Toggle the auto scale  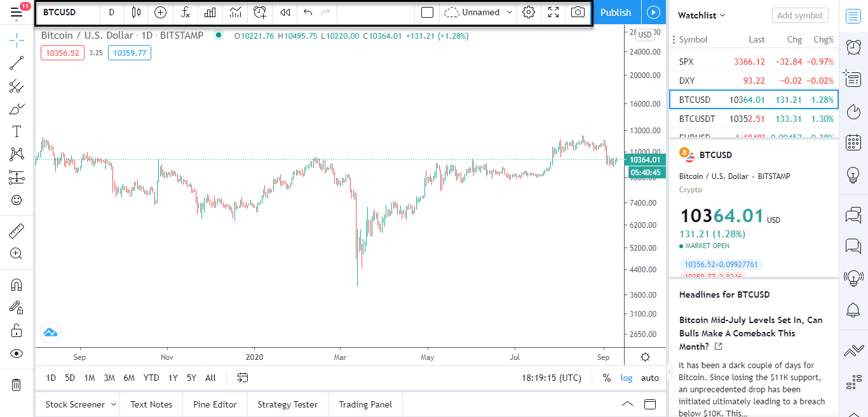(650, 378)
